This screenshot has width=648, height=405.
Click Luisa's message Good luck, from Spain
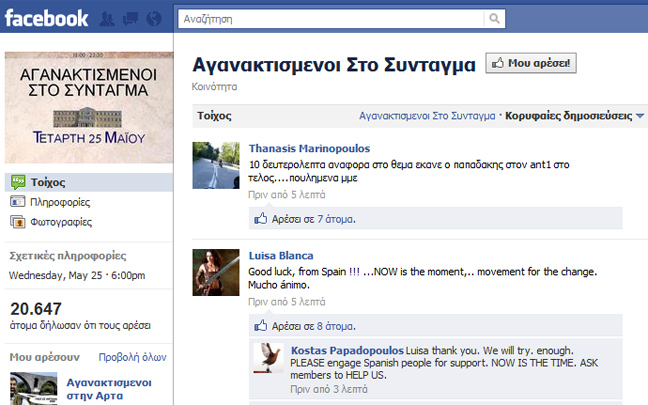coord(422,278)
